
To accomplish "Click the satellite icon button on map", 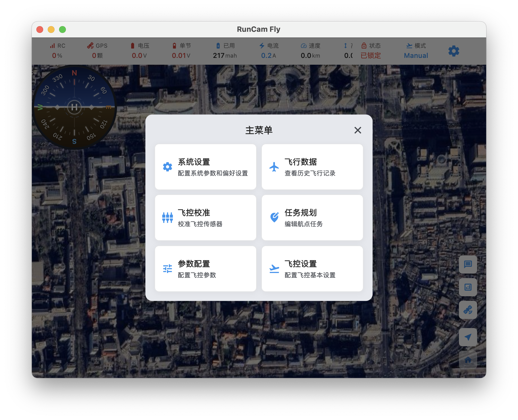I will pos(468,310).
